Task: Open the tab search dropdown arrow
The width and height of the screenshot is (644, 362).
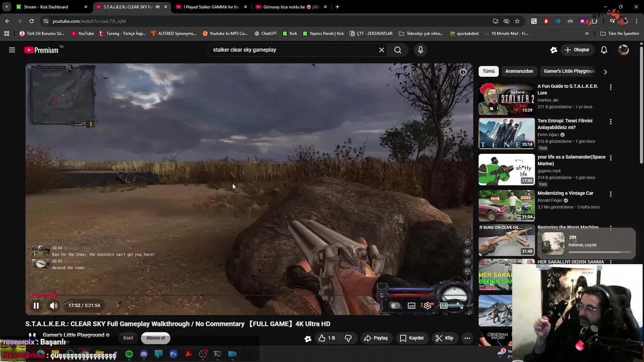Action: click(x=6, y=7)
